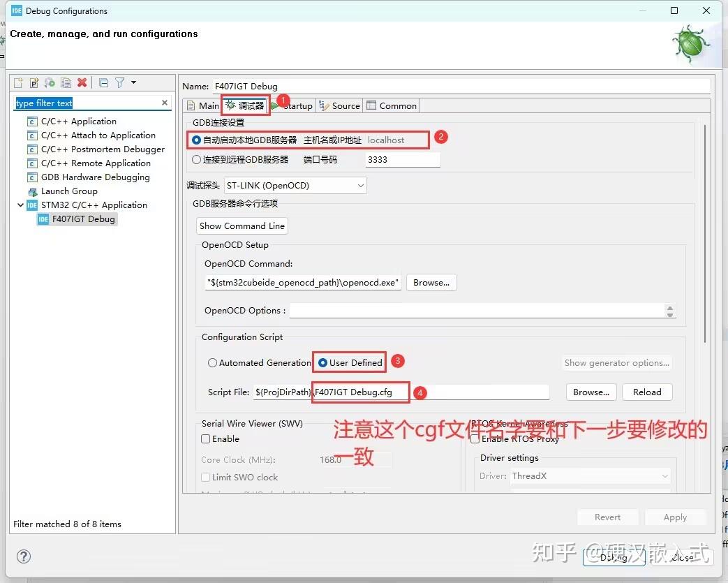Export launch configurations via toolbar icon
The height and width of the screenshot is (583, 728).
(x=50, y=82)
